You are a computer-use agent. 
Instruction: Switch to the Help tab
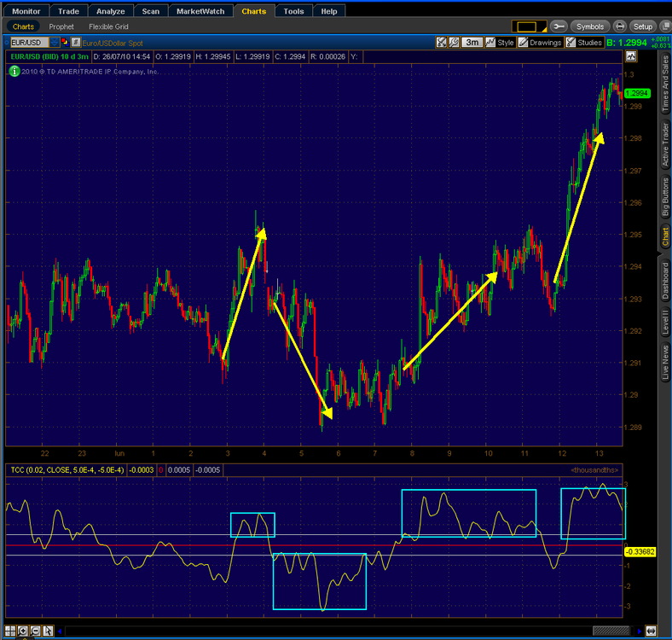328,11
